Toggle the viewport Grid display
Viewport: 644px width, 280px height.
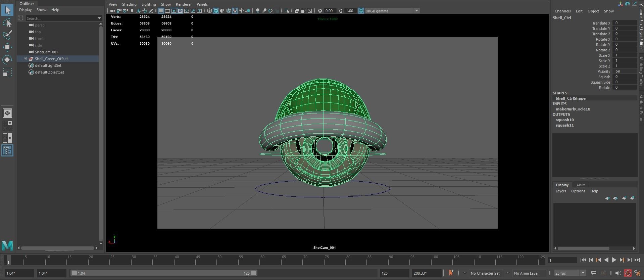click(x=161, y=11)
